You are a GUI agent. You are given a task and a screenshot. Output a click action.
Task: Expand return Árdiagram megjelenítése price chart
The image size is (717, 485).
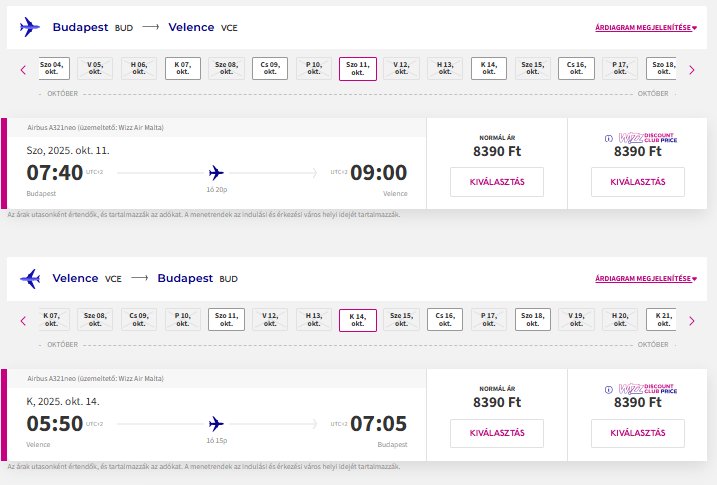645,279
